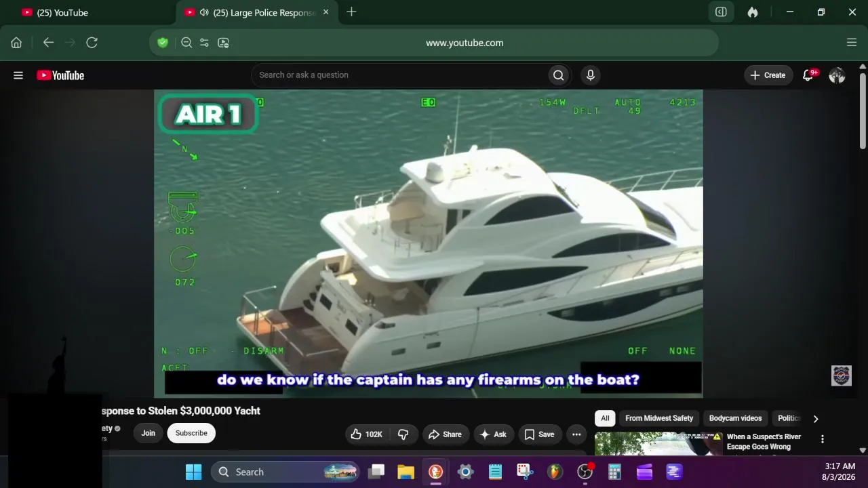Switch to the first (25) YouTube tab
Image resolution: width=868 pixels, height=488 pixels.
tap(87, 12)
